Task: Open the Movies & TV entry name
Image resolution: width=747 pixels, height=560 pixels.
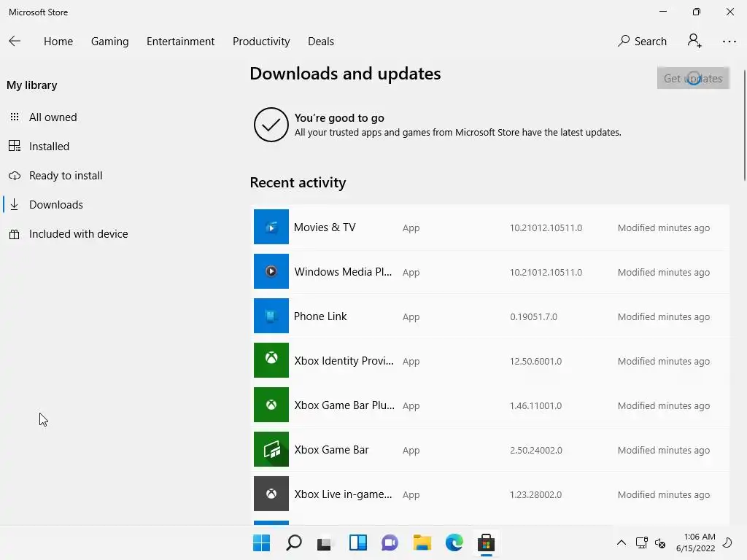Action: click(x=325, y=227)
